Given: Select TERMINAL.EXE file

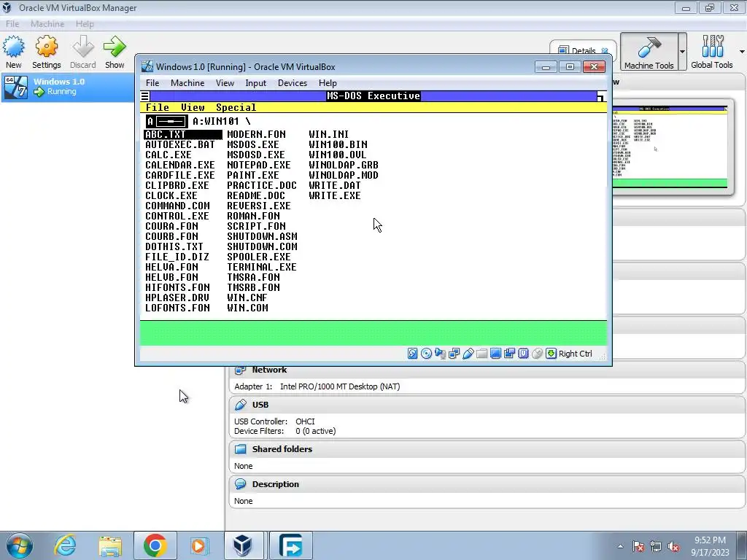Looking at the screenshot, I should point(262,267).
